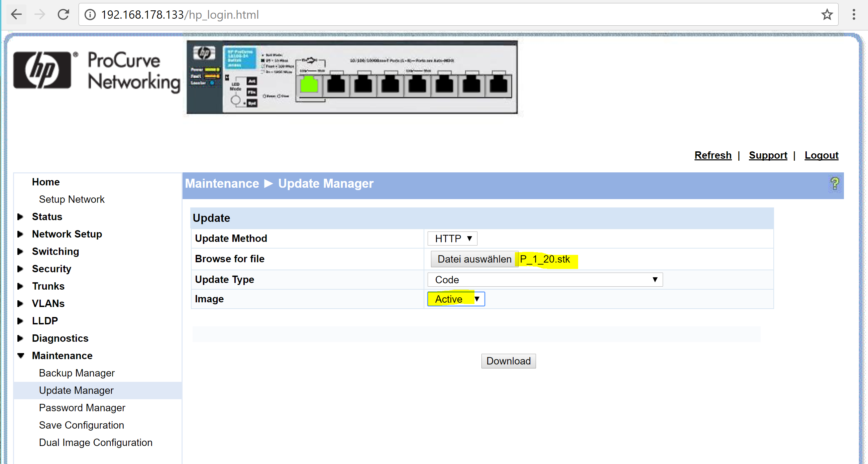868x464 pixels.
Task: Click the HP logo
Action: point(42,70)
